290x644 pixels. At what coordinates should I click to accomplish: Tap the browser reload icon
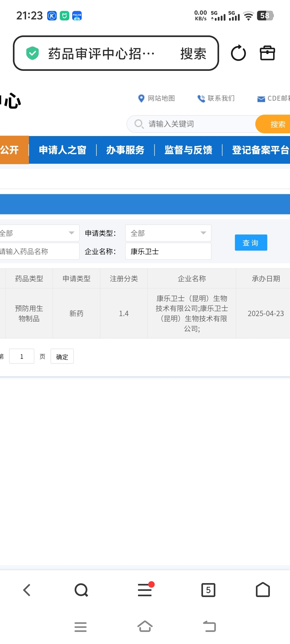(238, 53)
